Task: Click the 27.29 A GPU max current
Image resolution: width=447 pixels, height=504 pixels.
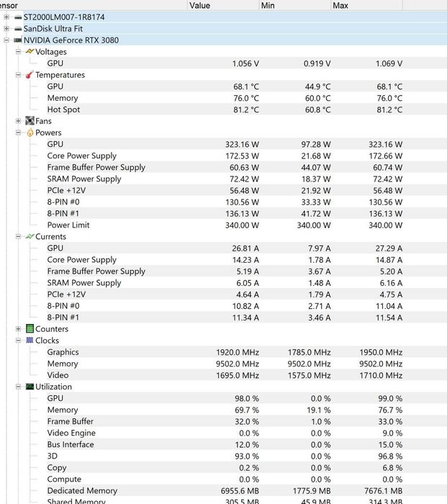Action: 389,248
